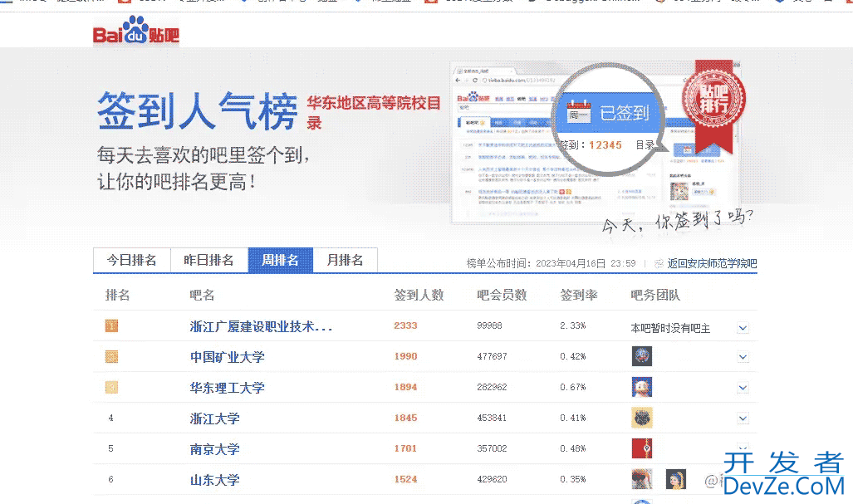Click the sign-in count 2333

pos(406,325)
